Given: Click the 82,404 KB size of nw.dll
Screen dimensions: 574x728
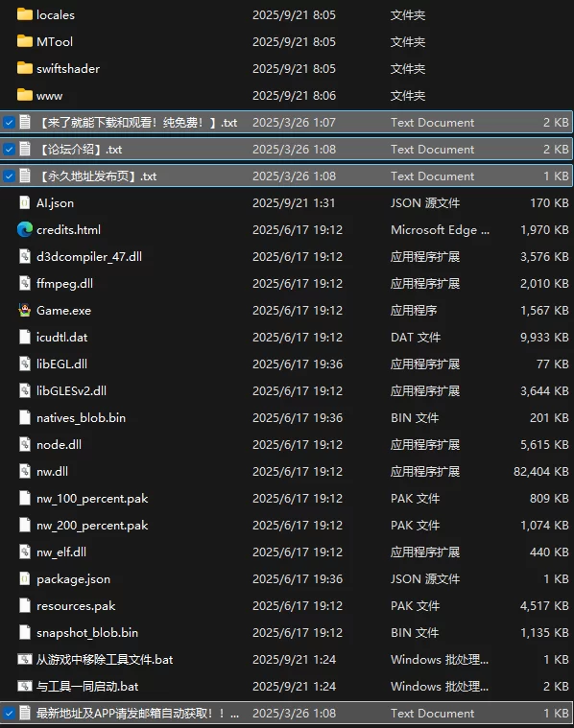Looking at the screenshot, I should (541, 471).
